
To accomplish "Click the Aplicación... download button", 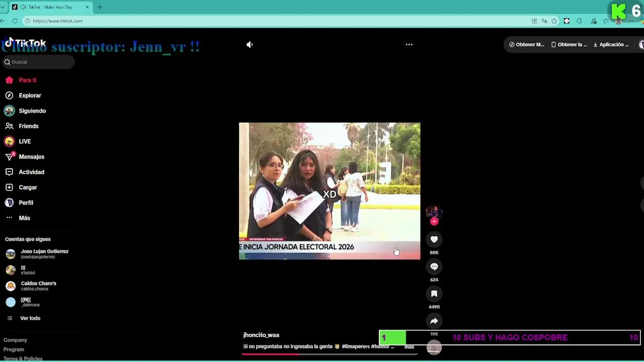I will (611, 44).
